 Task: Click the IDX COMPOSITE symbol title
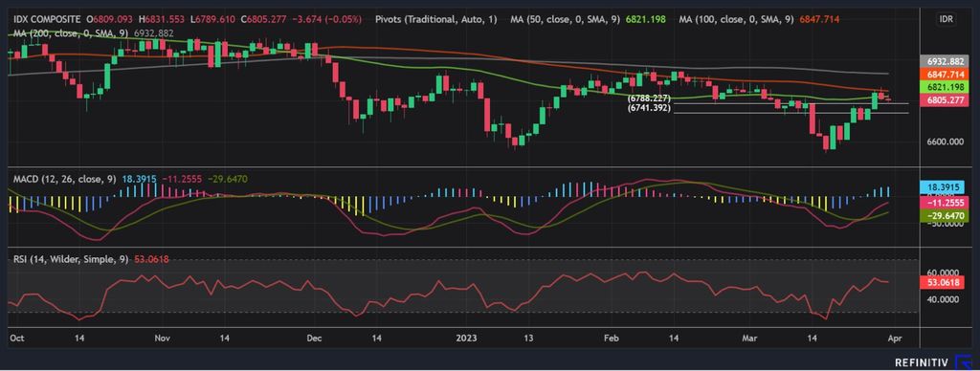(47, 20)
